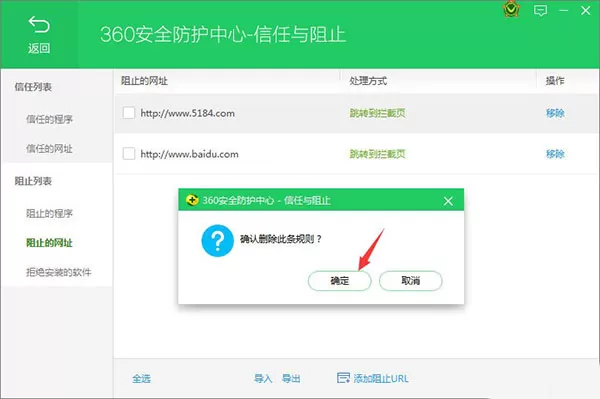Tick the checkbox for http://www.baidu.com
The width and height of the screenshot is (600, 399).
tap(129, 153)
